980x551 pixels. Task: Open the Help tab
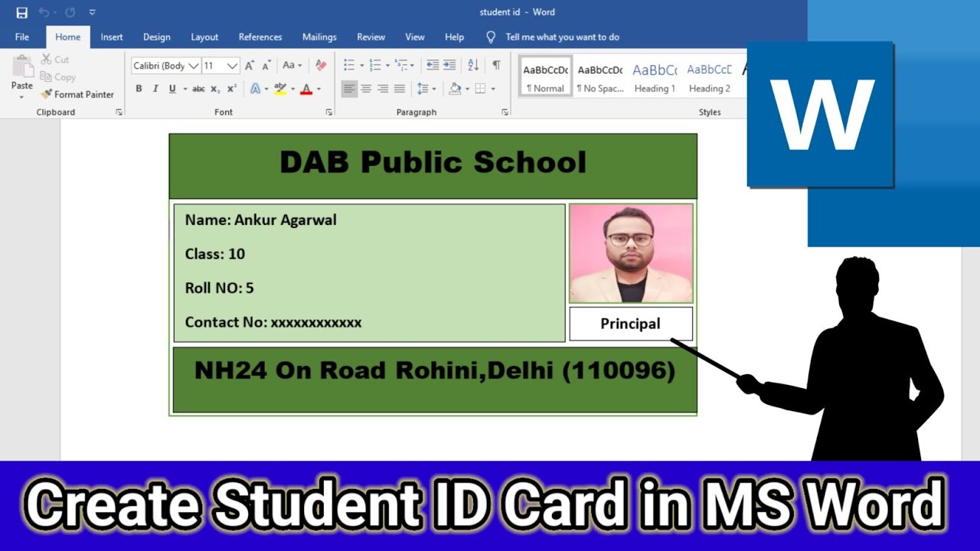click(455, 37)
